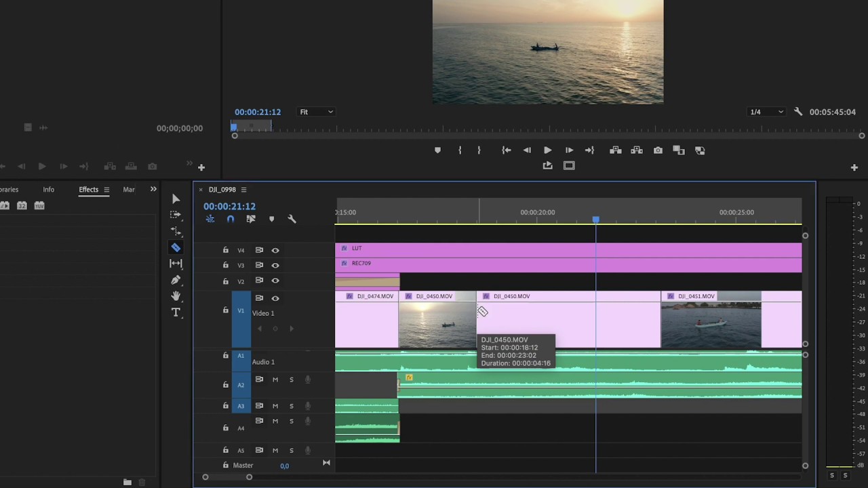Image resolution: width=868 pixels, height=488 pixels.
Task: Open the Fit zoom level dropdown
Action: (315, 112)
